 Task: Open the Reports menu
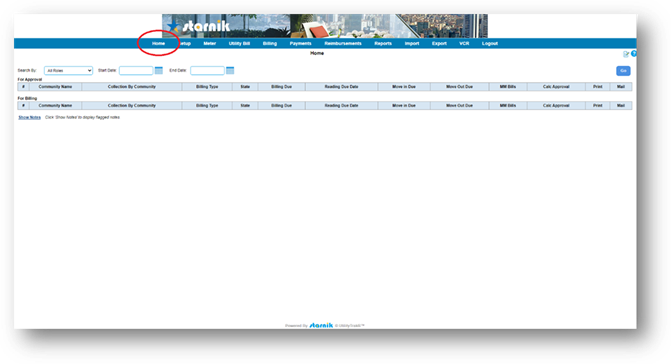click(383, 44)
